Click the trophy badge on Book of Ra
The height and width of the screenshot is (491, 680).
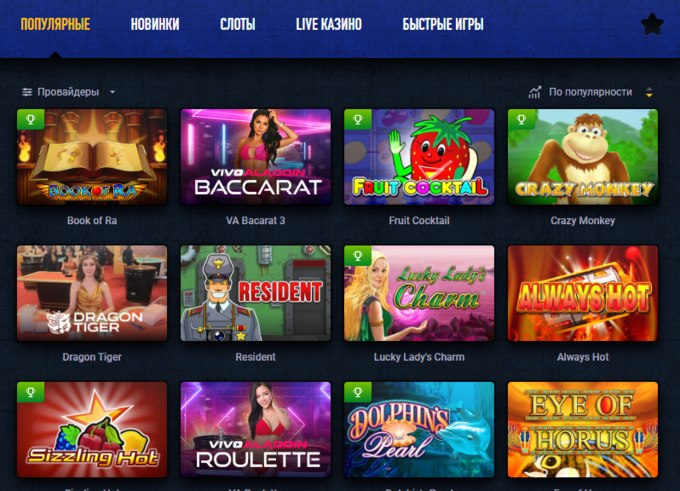[x=30, y=119]
